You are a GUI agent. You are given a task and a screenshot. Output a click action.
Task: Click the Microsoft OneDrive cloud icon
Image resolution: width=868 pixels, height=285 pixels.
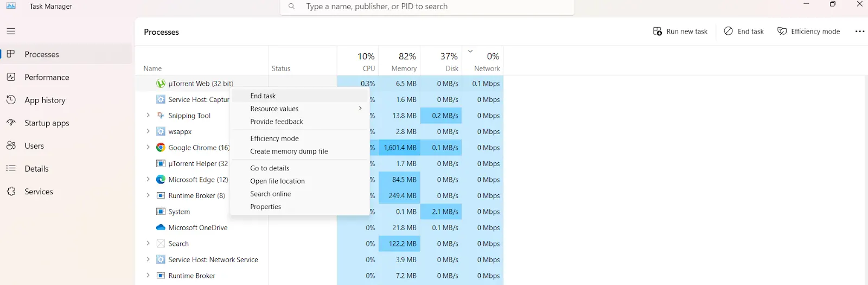161,227
